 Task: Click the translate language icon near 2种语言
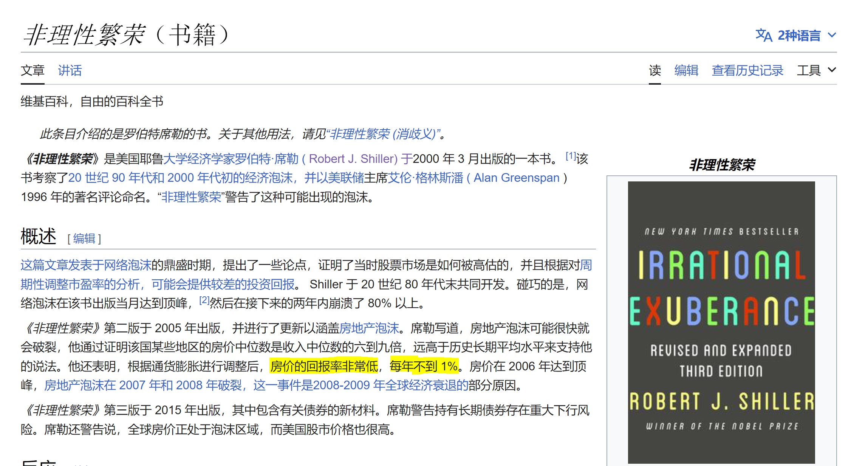click(x=763, y=36)
